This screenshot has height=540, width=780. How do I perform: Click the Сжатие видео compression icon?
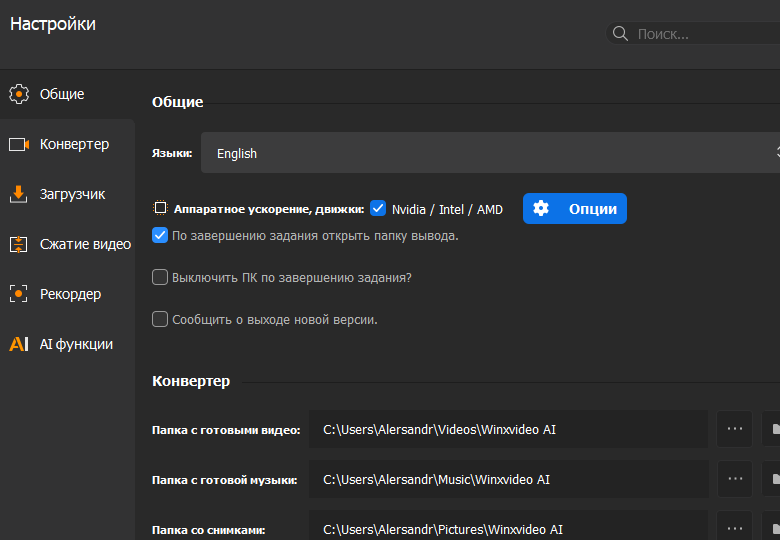pyautogui.click(x=19, y=244)
